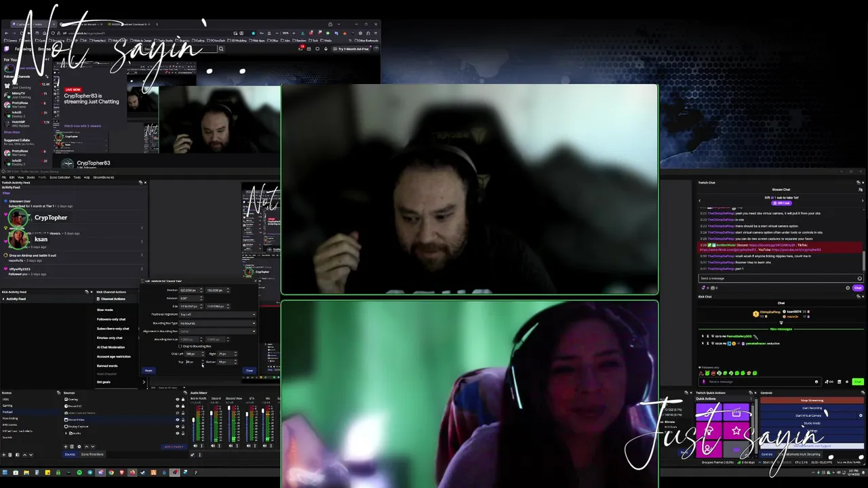868x488 pixels.
Task: Toggle Followers-only chat in Kick Channel Actions
Action: click(111, 319)
